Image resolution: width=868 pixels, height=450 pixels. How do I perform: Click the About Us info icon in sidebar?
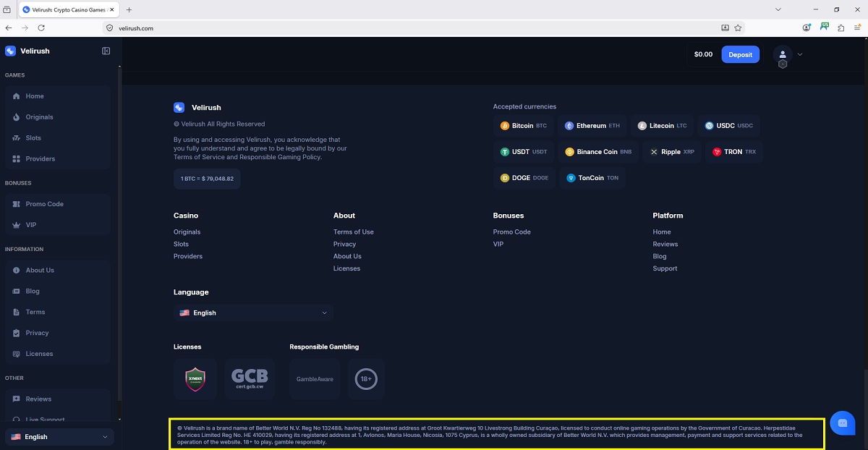pos(17,271)
